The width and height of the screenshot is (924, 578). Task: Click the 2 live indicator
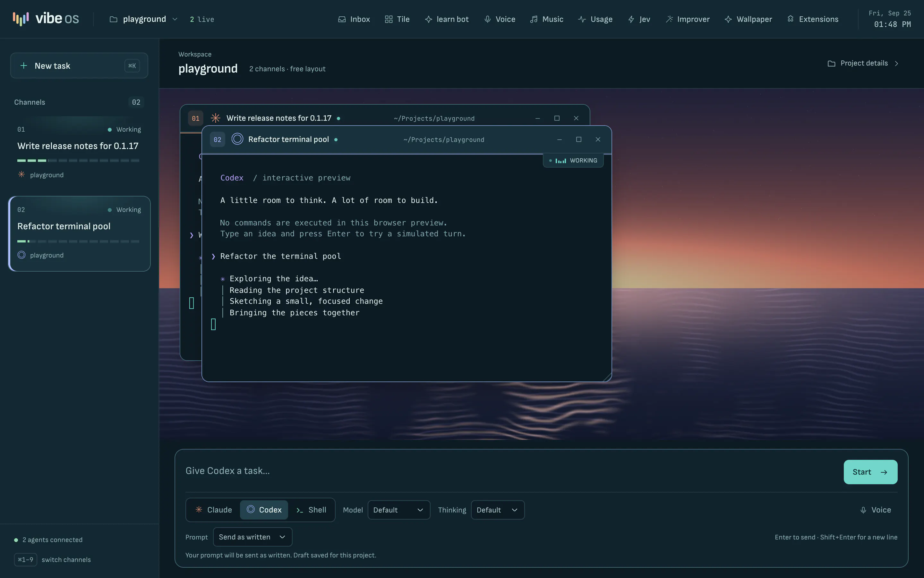[202, 19]
